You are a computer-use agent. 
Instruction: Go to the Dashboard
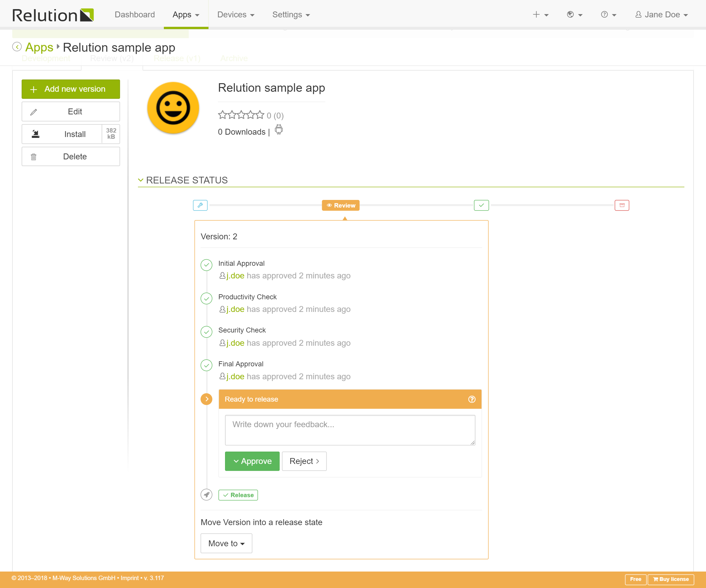point(135,15)
